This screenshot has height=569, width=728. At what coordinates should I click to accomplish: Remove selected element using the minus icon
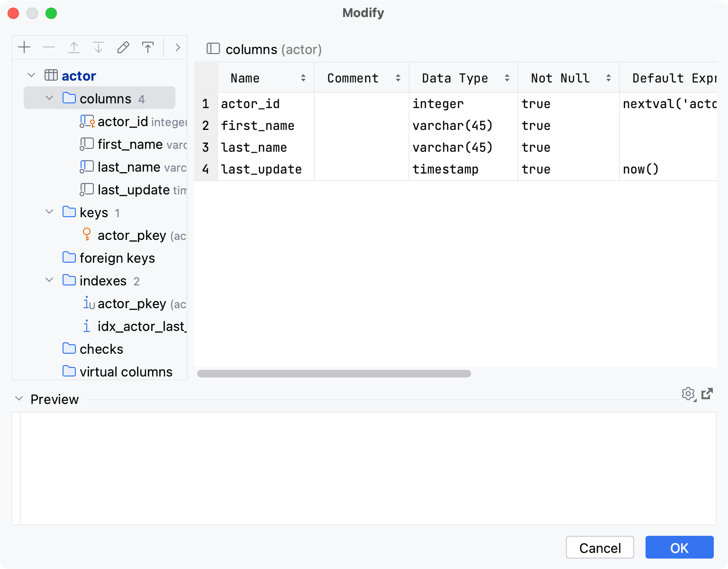(49, 47)
